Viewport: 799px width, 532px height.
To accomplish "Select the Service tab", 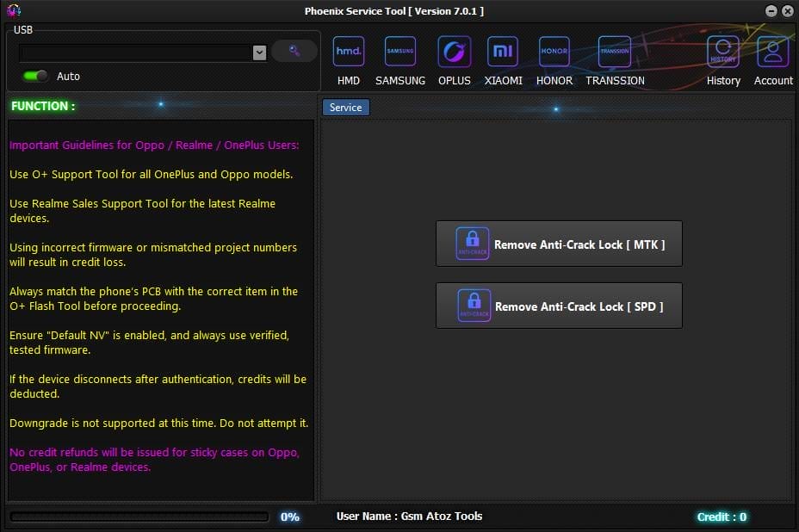I will 345,107.
